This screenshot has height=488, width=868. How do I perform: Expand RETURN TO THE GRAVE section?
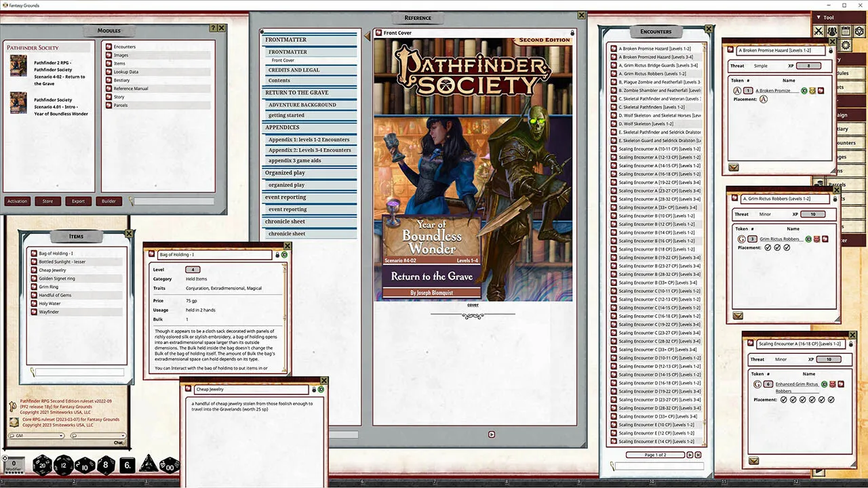pos(311,92)
